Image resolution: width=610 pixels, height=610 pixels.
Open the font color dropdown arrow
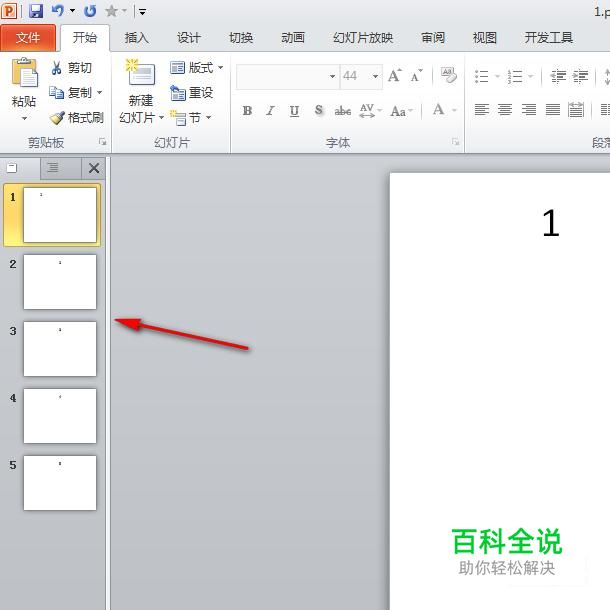click(x=454, y=110)
